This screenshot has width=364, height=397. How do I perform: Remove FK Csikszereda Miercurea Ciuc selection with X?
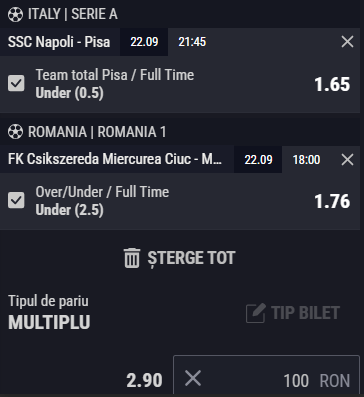[348, 160]
